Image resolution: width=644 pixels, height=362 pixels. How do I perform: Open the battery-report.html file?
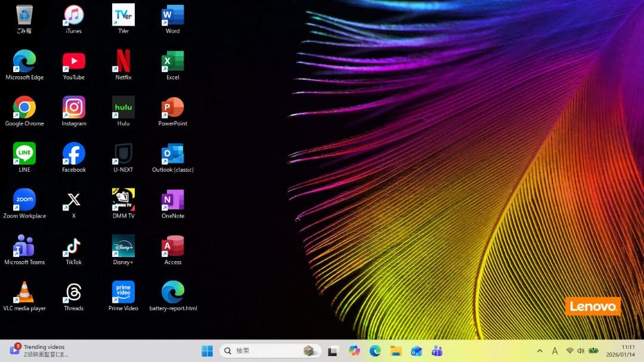click(x=172, y=292)
